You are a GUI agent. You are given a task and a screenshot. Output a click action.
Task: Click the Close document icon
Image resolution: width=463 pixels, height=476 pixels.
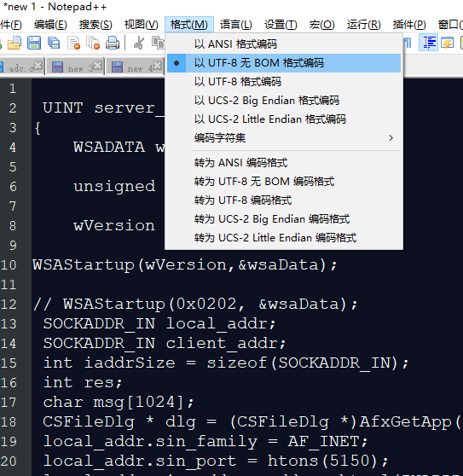click(73, 43)
